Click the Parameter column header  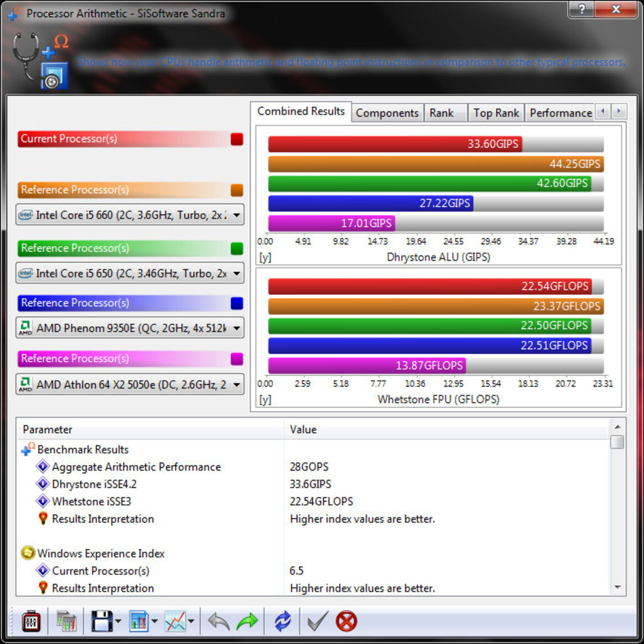pyautogui.click(x=150, y=429)
